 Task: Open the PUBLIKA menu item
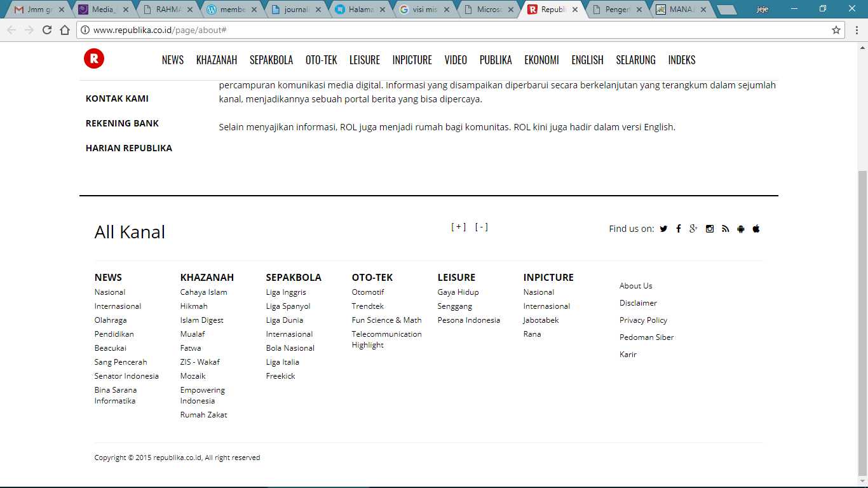pos(496,60)
